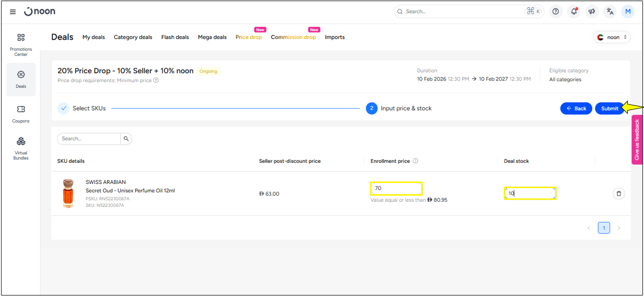Expand the noon country store dropdown
The width and height of the screenshot is (644, 297).
point(612,37)
